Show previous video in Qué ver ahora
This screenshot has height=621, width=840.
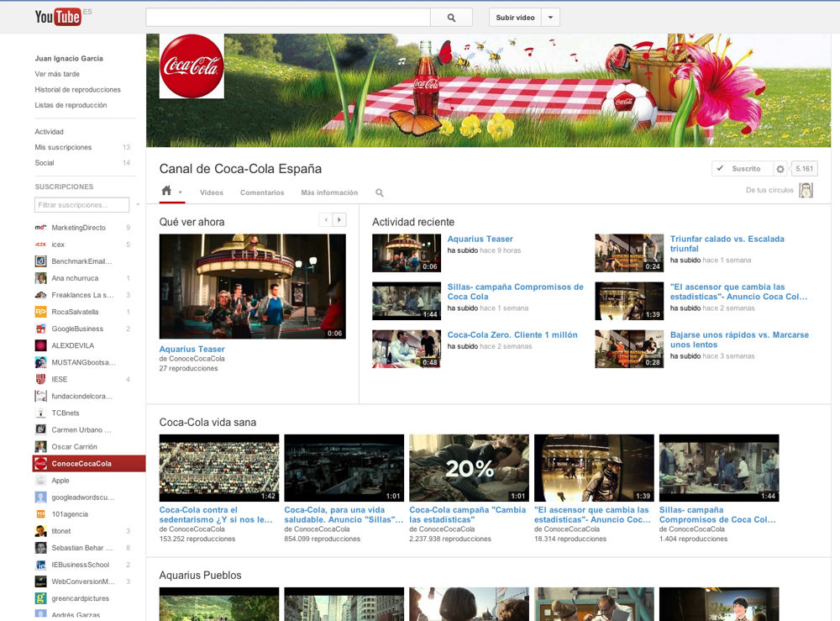[x=326, y=220]
